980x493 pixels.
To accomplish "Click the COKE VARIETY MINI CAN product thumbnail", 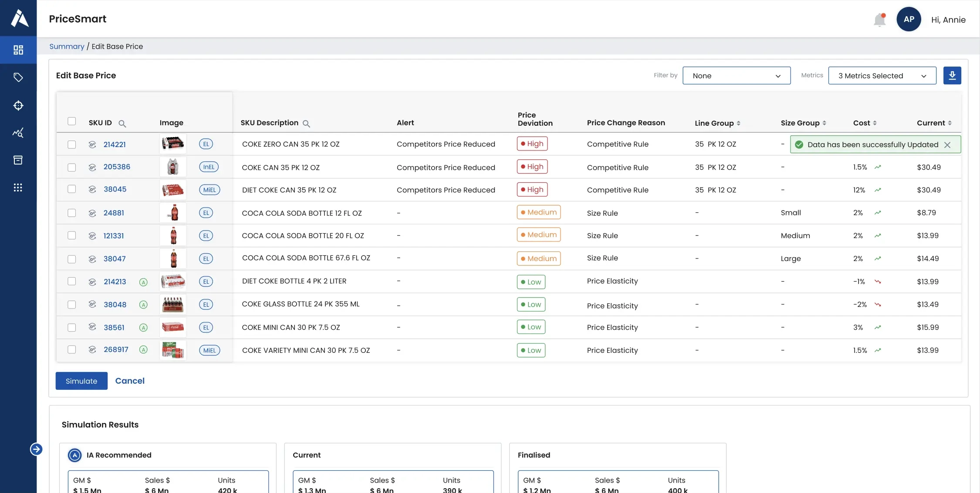I will (173, 350).
